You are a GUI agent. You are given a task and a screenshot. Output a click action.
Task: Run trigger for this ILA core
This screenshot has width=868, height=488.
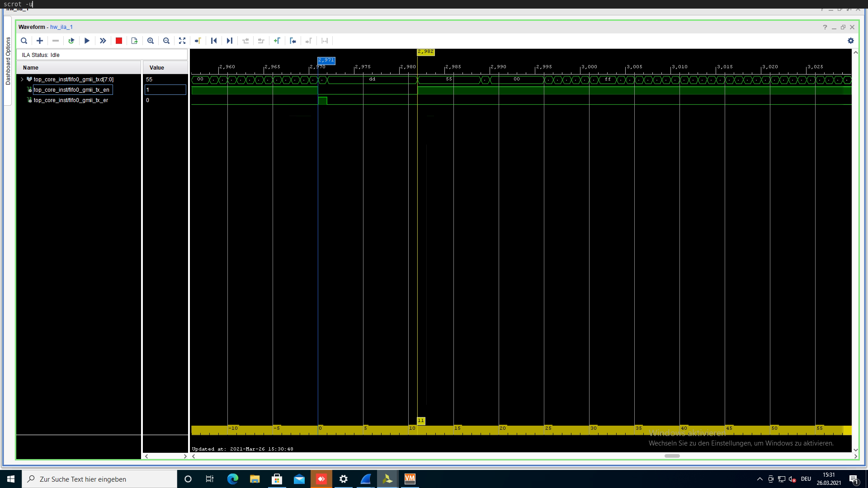pyautogui.click(x=87, y=41)
